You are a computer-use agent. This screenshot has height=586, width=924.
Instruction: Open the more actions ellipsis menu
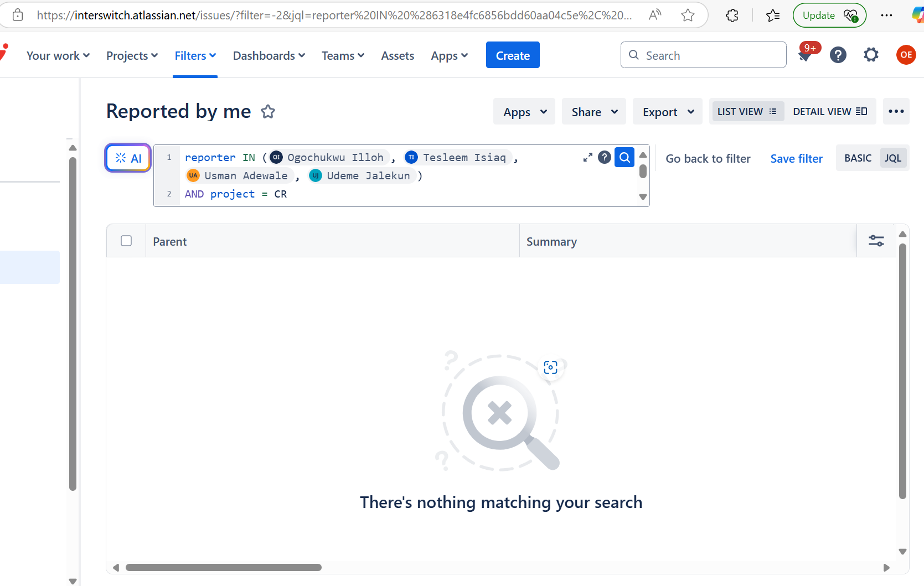(x=896, y=111)
